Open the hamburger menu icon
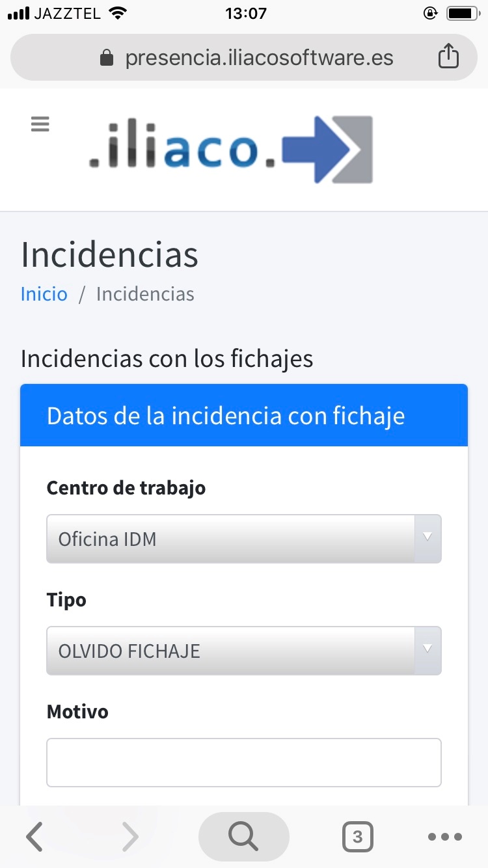This screenshot has height=868, width=488. (x=40, y=124)
